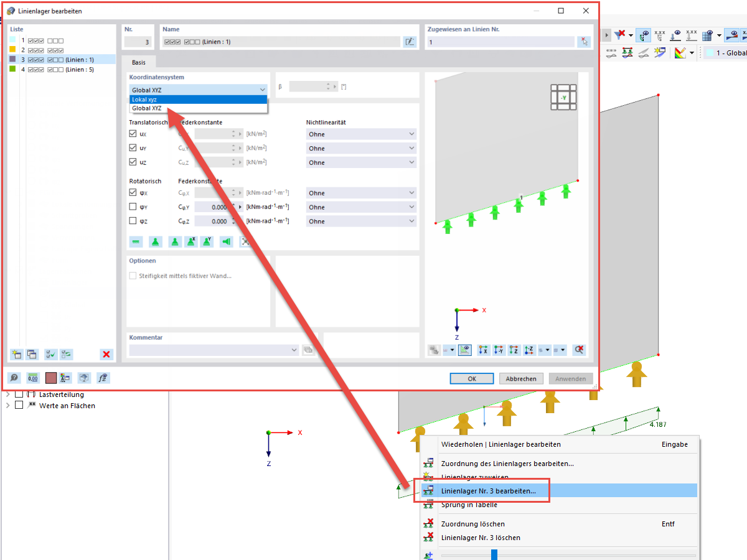Viewport: 747px width, 560px height.
Task: Create a new line support via the star icon
Action: [x=17, y=354]
